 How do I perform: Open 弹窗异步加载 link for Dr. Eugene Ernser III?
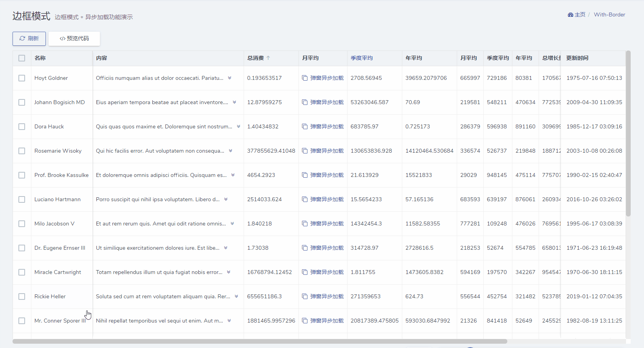pyautogui.click(x=327, y=248)
